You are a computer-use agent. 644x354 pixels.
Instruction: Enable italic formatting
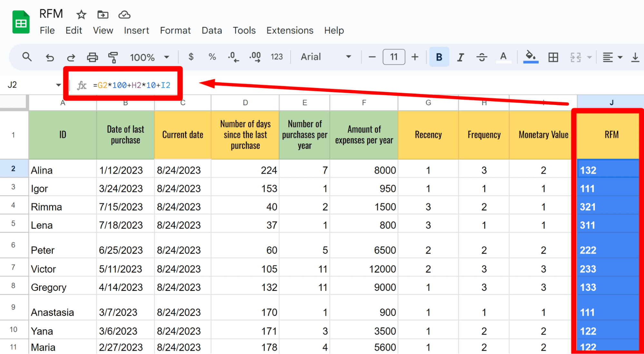460,57
